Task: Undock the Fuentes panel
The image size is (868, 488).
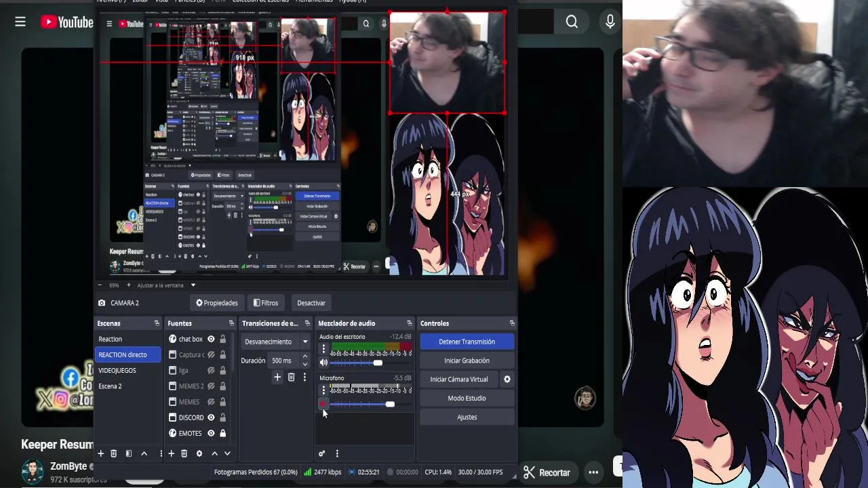Action: click(231, 323)
